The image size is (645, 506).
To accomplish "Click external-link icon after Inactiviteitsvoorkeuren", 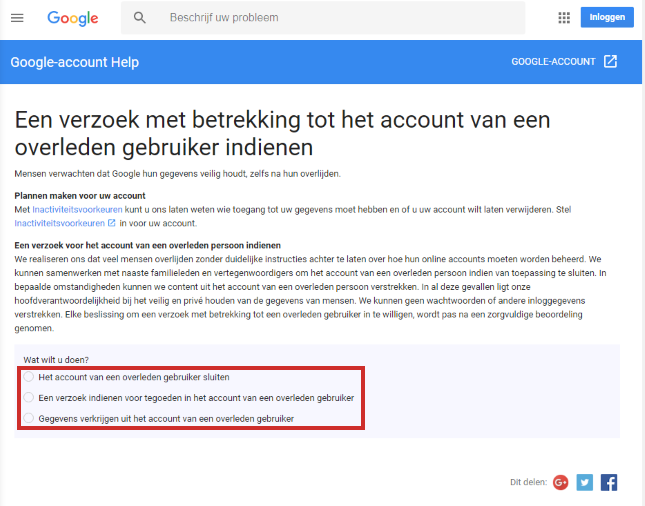I will pos(111,223).
